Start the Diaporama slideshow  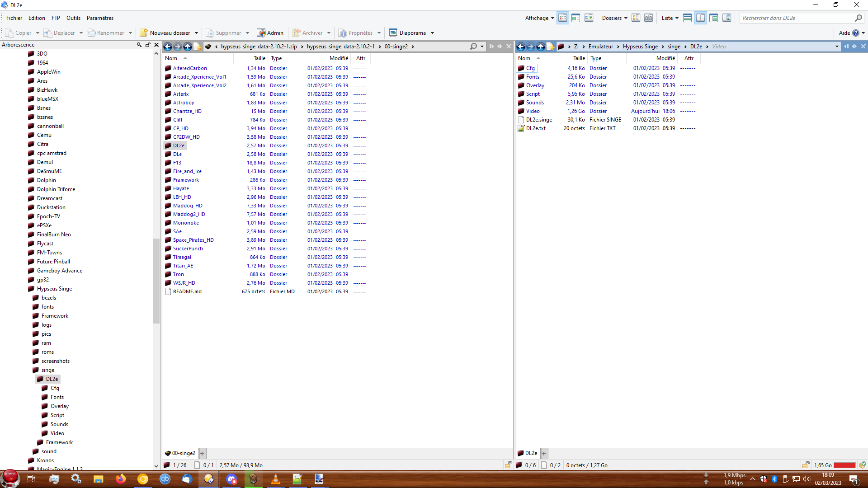(407, 33)
